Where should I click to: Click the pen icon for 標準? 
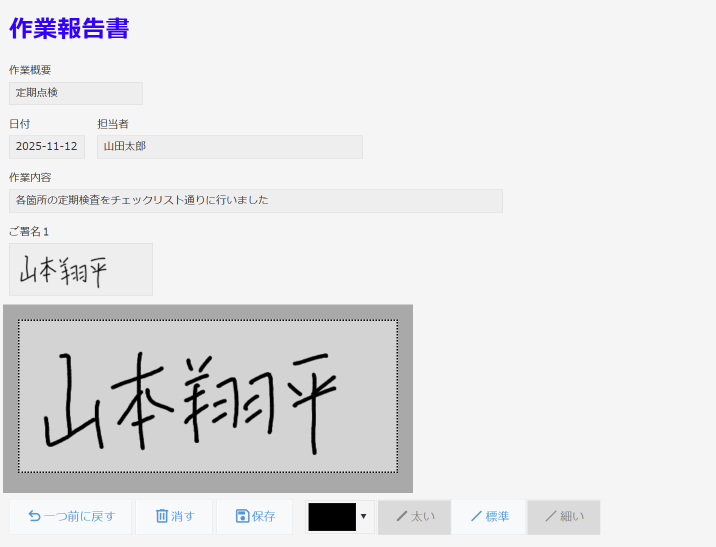point(476,516)
